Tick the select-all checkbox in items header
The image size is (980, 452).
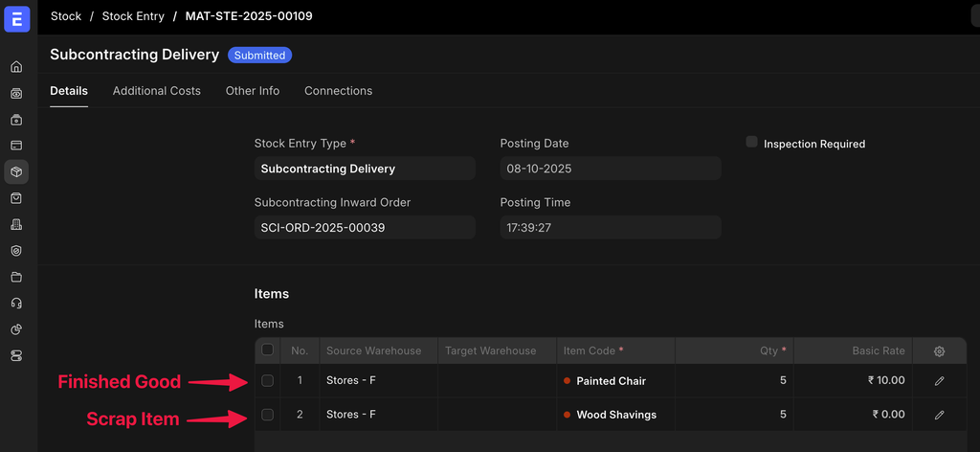point(268,350)
